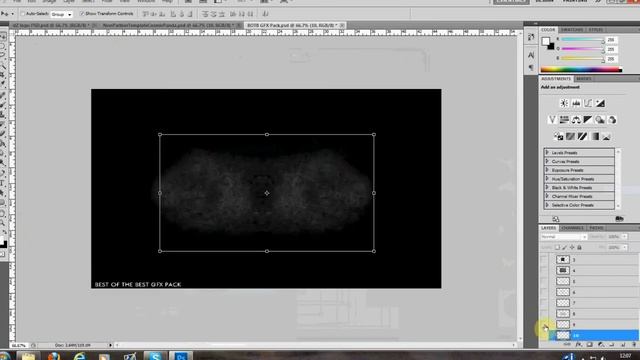Switch to BOTB GFX Pack.psd document tab
The width and height of the screenshot is (640, 360).
(292, 25)
